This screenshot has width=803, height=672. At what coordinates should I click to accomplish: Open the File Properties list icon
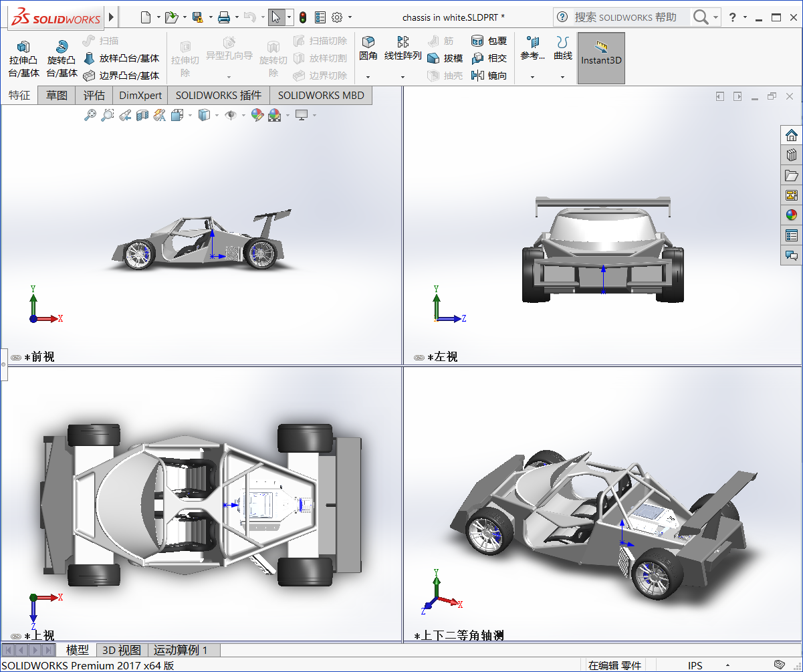tap(320, 17)
